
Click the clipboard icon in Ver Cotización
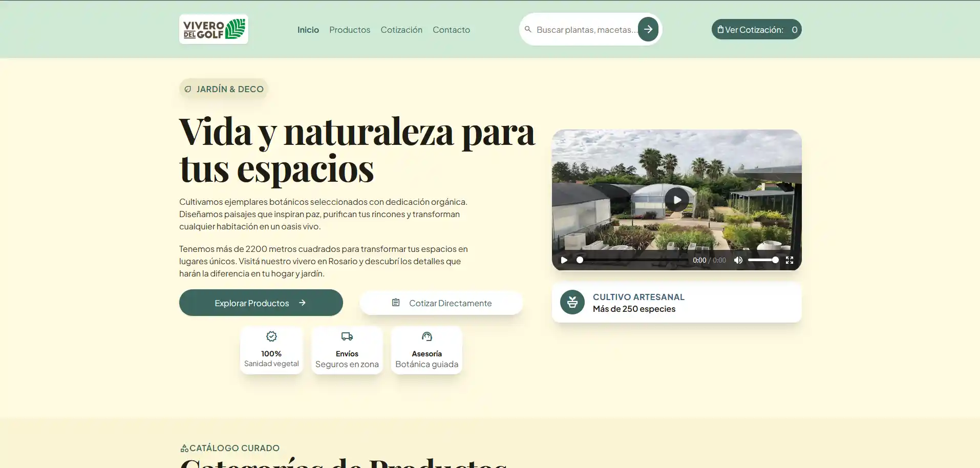[x=720, y=29]
